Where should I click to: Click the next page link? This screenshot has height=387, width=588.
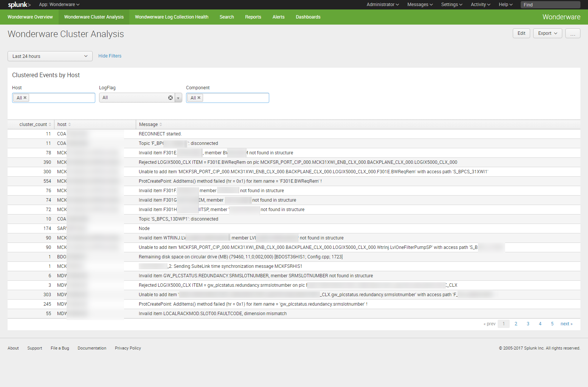(566, 324)
